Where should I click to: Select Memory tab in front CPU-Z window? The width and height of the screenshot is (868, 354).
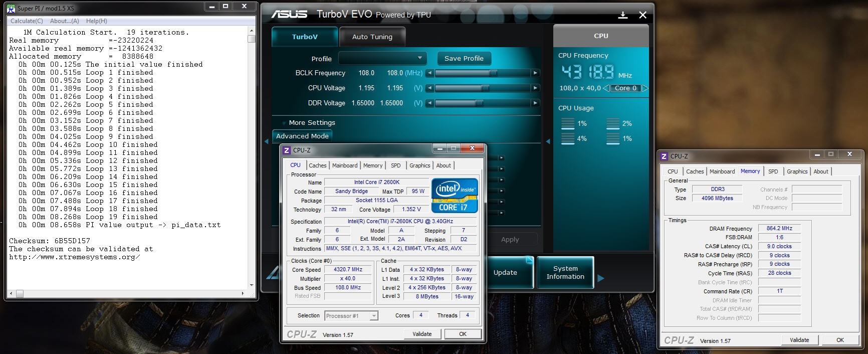(372, 165)
